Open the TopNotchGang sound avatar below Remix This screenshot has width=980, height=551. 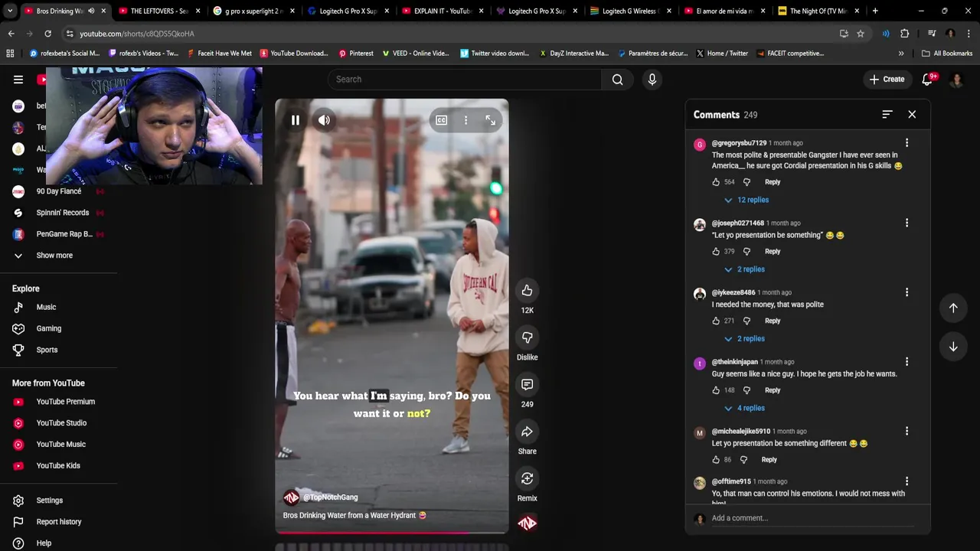tap(527, 523)
